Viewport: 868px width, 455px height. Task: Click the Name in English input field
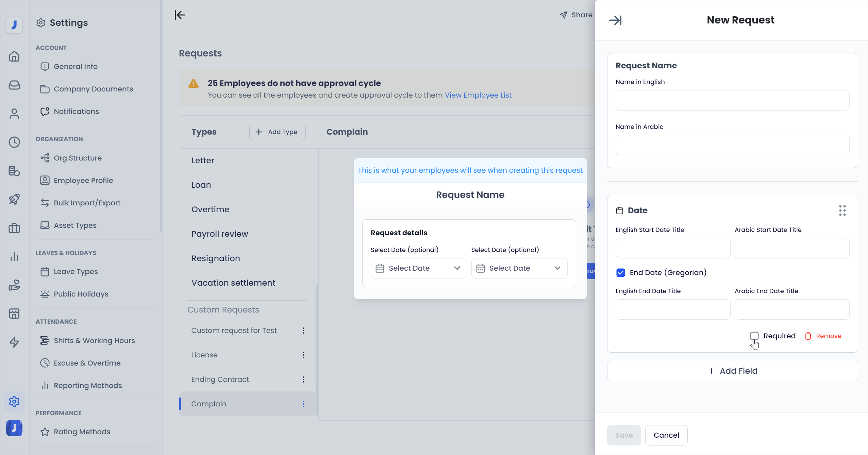[732, 100]
